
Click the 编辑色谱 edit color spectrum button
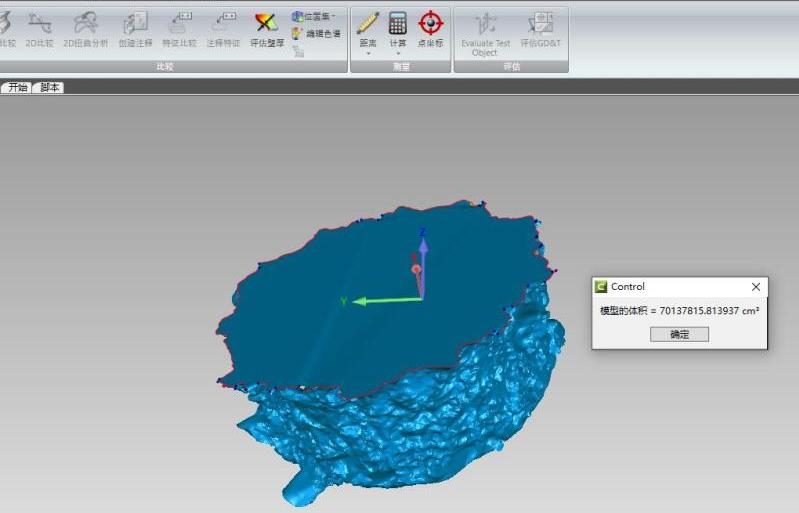317,34
